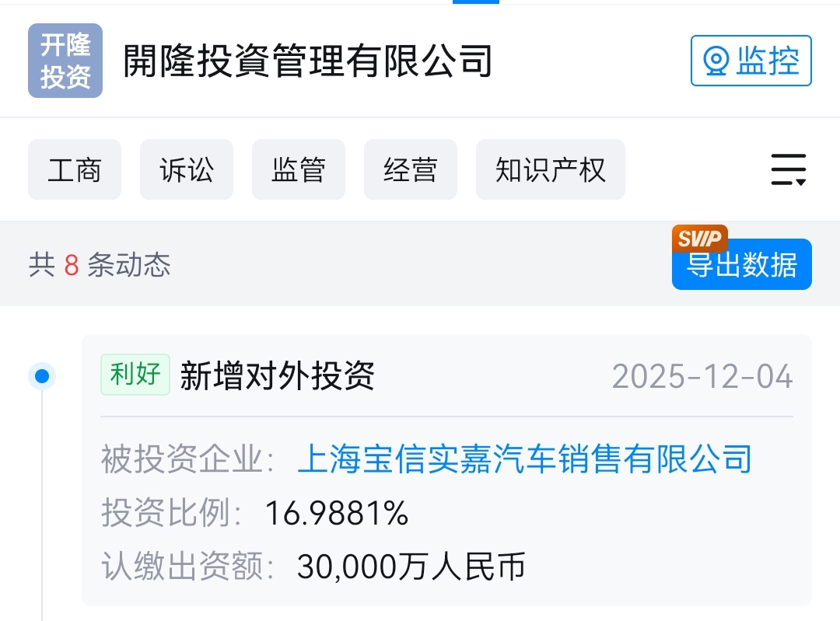Image resolution: width=840 pixels, height=621 pixels.
Task: Click the blue timeline dot marker
Action: point(42,376)
